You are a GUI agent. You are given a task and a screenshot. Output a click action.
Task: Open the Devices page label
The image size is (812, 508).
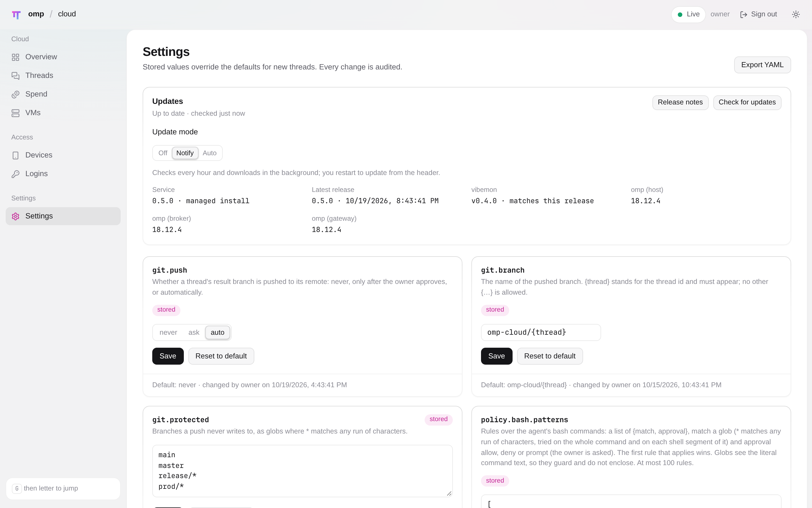tap(39, 155)
